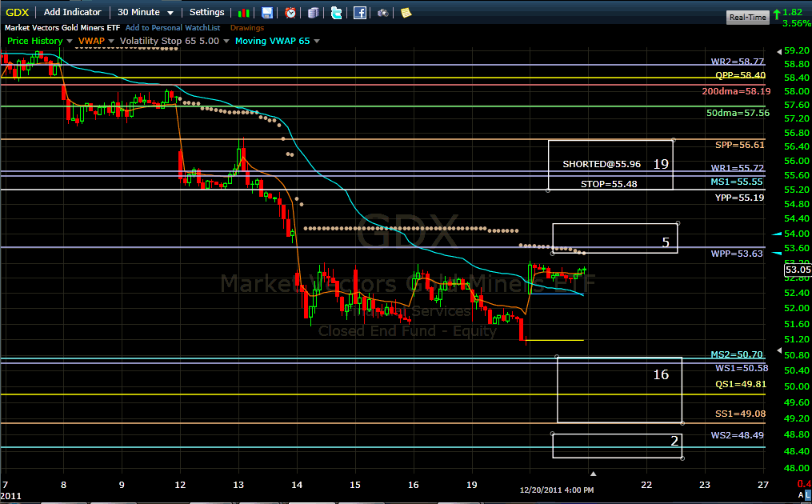Click the scale arrow beside 50.80
This screenshot has width=812, height=504.
[779, 350]
